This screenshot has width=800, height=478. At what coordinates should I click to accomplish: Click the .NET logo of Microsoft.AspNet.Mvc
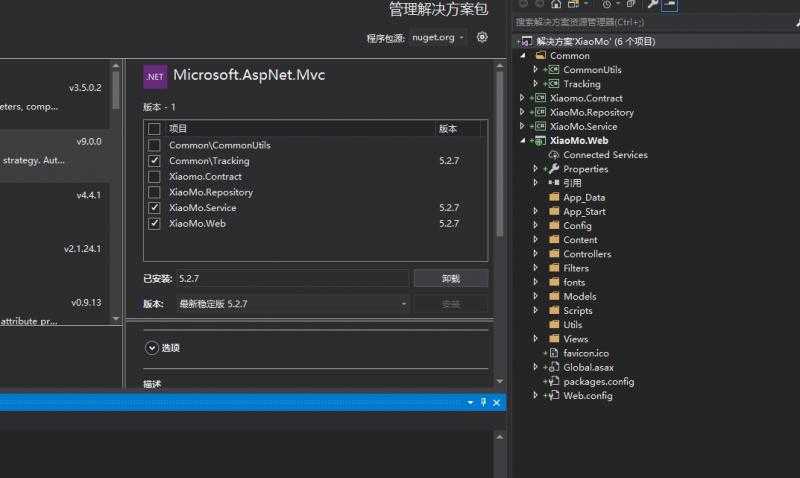click(155, 77)
